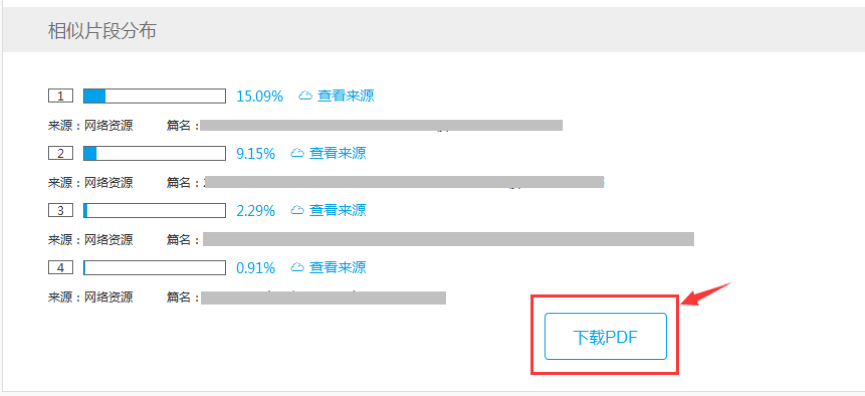865x396 pixels.
Task: Select the number 2 index box
Action: click(61, 154)
